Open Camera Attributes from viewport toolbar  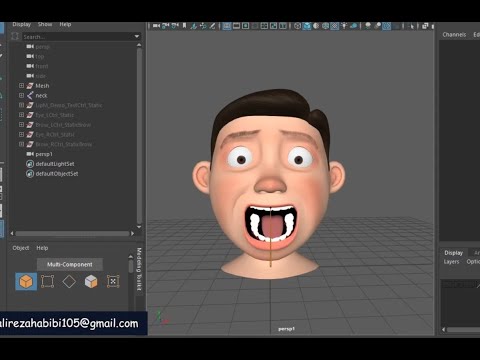(175, 26)
